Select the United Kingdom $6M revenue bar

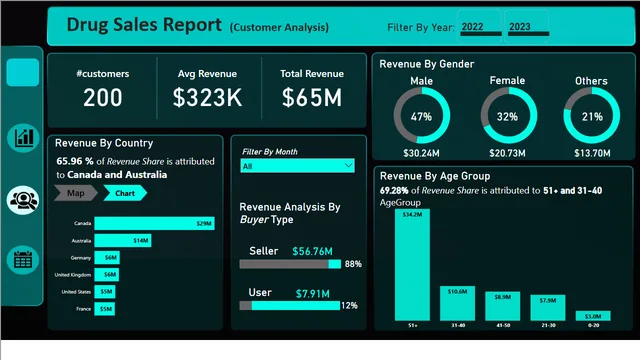(107, 275)
